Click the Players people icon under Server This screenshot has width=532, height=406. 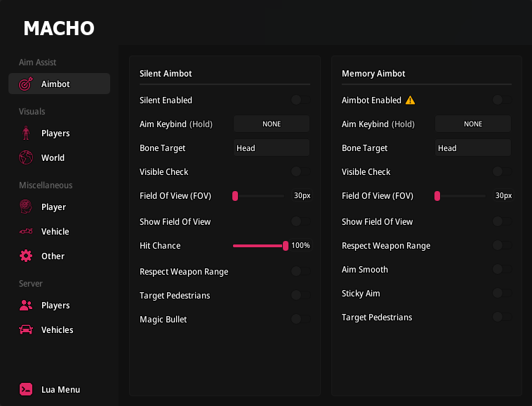[x=26, y=306]
